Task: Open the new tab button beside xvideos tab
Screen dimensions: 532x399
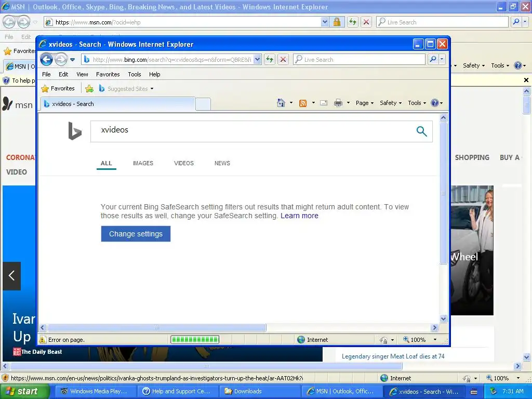Action: click(x=203, y=104)
